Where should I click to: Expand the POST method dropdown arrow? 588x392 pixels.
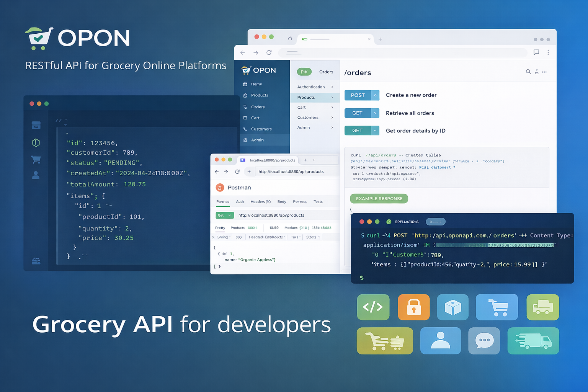pos(375,95)
